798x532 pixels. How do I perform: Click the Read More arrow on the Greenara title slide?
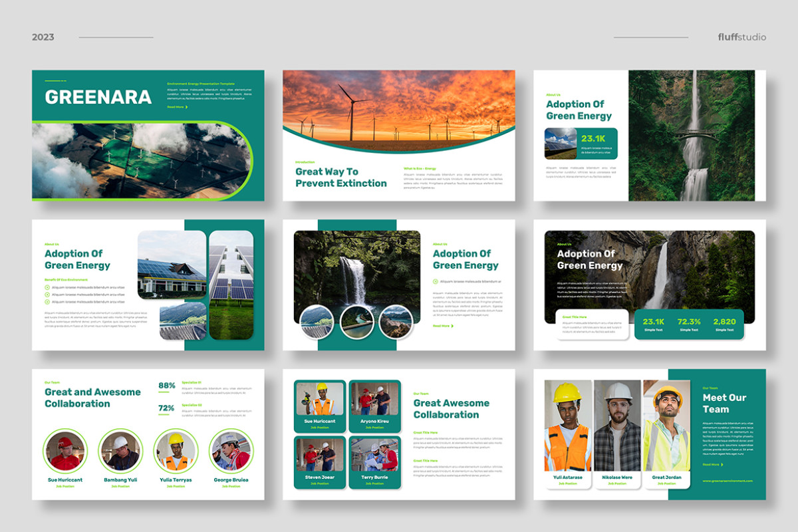[x=186, y=107]
